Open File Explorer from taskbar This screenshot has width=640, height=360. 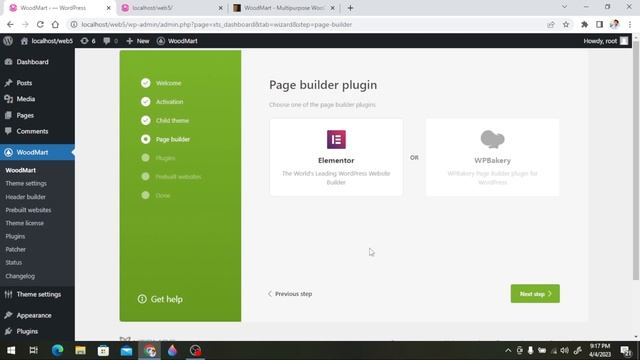(x=80, y=351)
